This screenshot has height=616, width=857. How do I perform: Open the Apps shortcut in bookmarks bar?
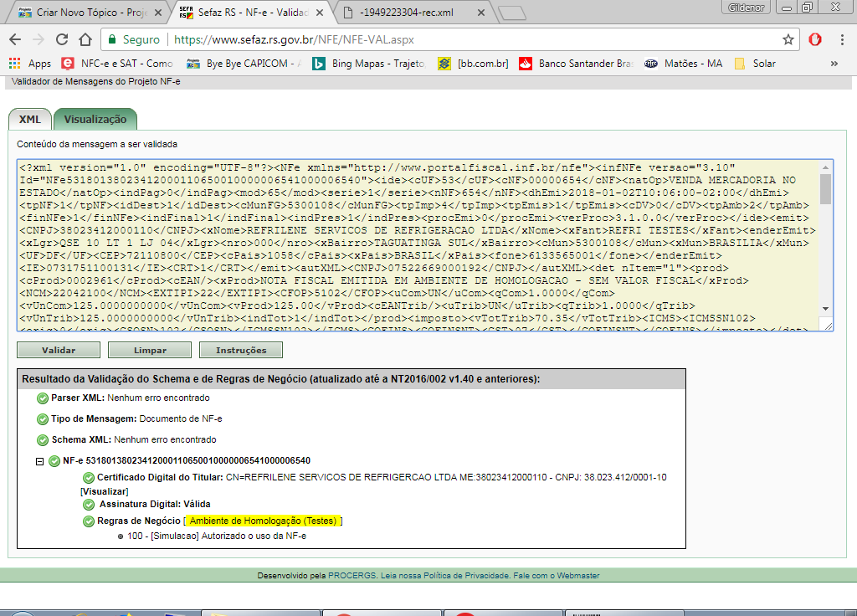(x=30, y=64)
